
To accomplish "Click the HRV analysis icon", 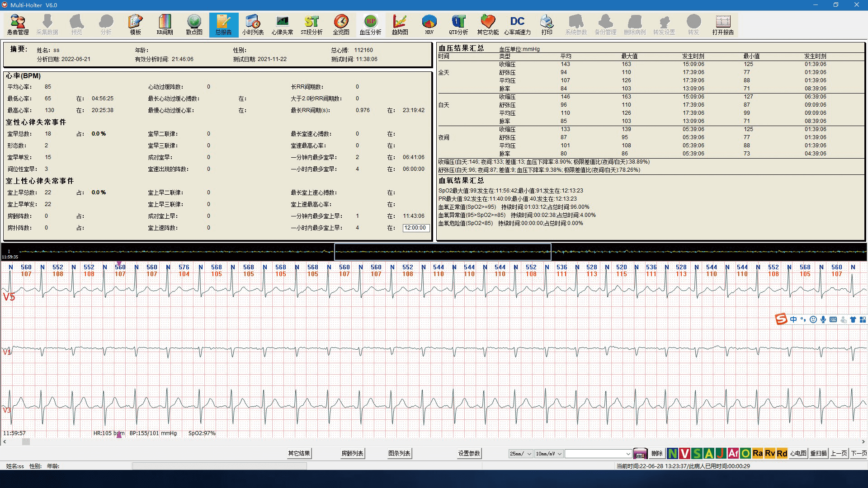I will coord(429,25).
